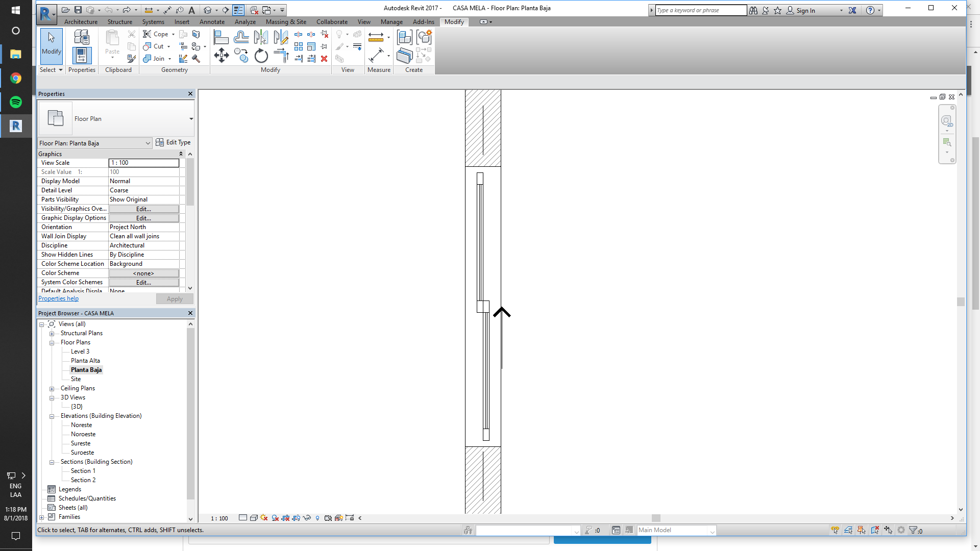The height and width of the screenshot is (551, 980).
Task: Switch to the Massing & Site tab
Action: pyautogui.click(x=286, y=22)
